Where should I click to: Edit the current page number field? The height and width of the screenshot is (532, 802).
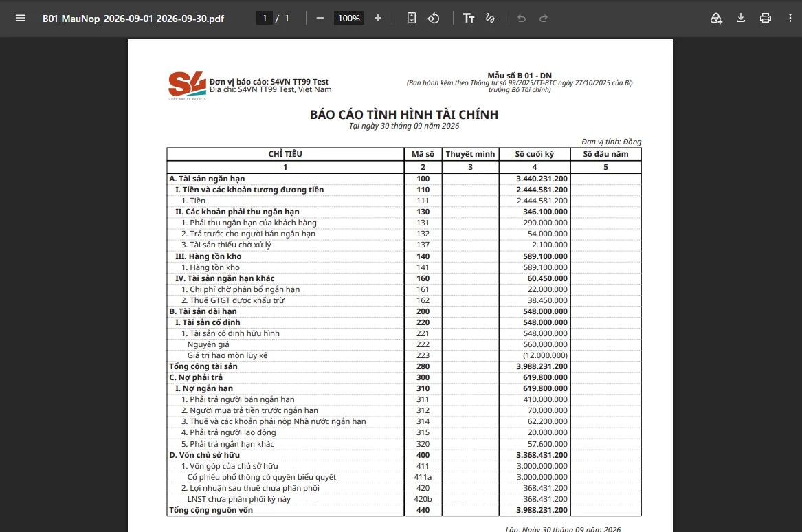pyautogui.click(x=265, y=19)
